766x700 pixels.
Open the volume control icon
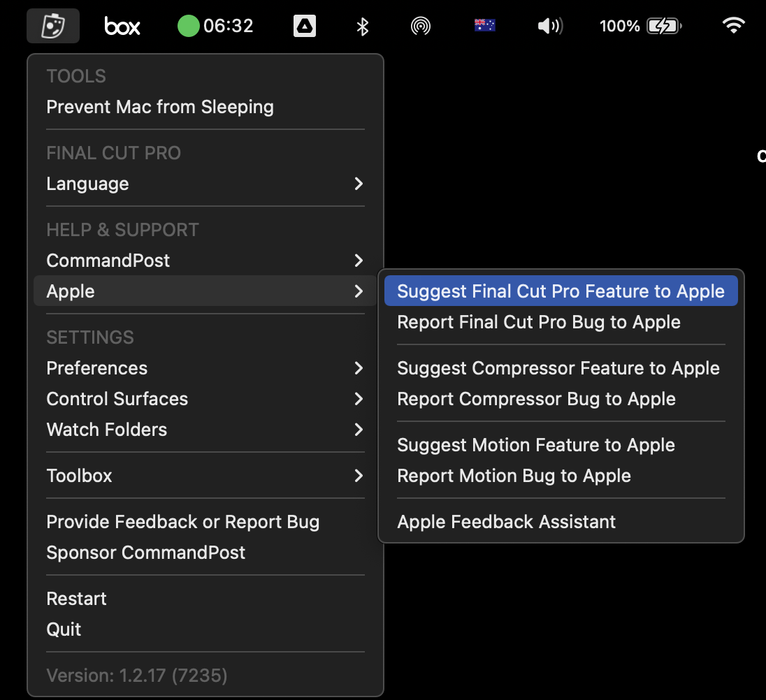tap(550, 26)
